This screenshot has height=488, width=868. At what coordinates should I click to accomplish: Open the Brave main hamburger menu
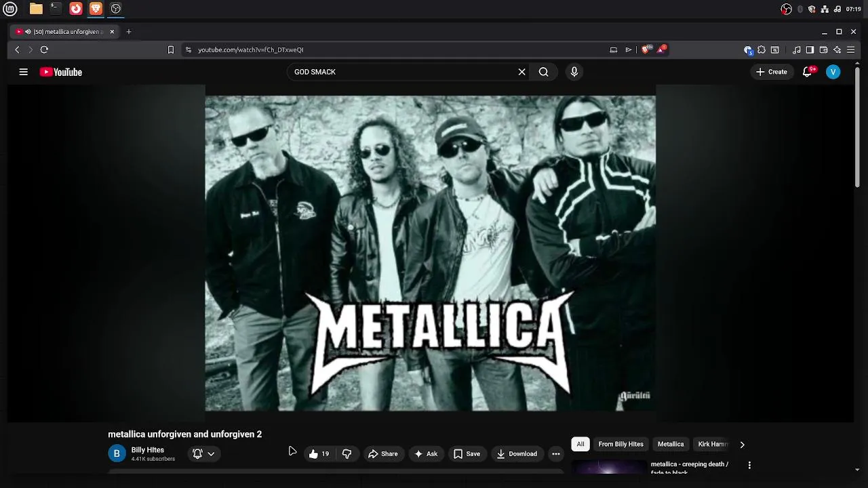[x=850, y=49]
